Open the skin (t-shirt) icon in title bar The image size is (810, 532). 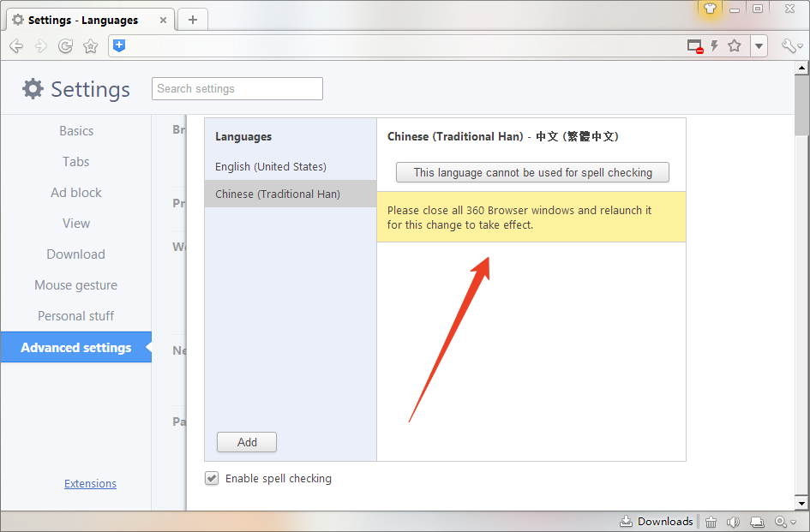pos(709,9)
